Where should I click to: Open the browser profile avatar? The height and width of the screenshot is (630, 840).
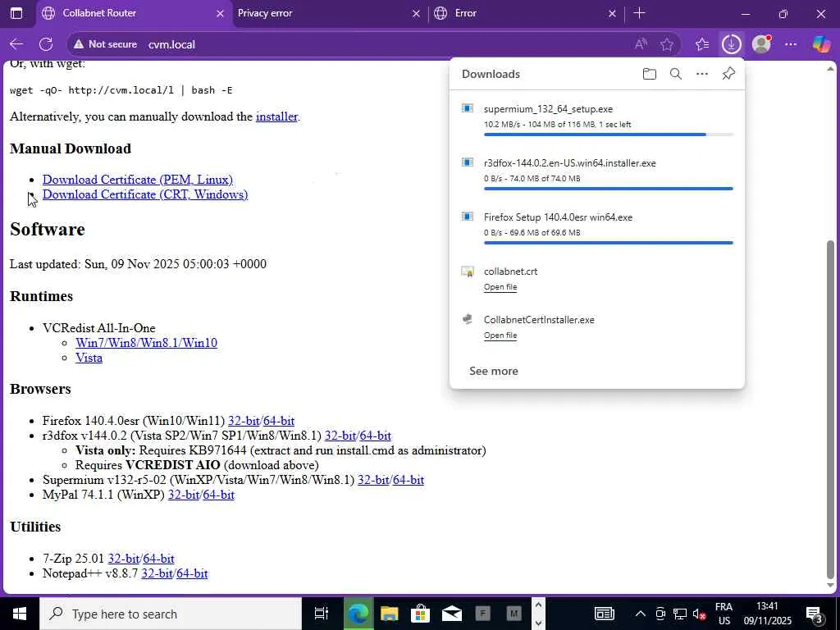pos(761,44)
